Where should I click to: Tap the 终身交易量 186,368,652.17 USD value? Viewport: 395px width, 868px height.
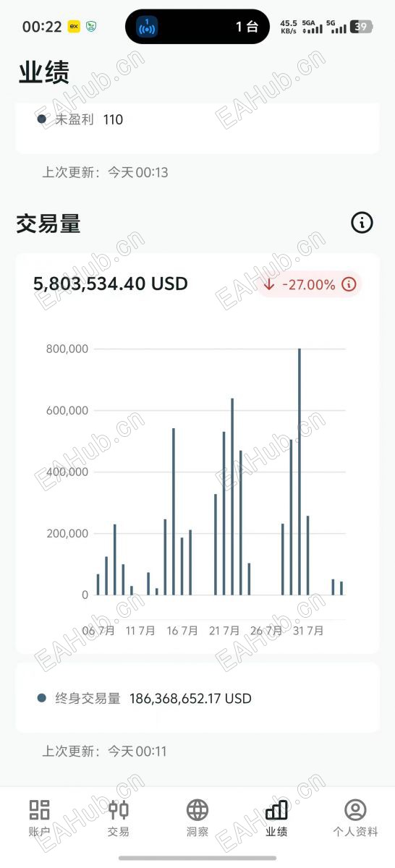[x=190, y=698]
